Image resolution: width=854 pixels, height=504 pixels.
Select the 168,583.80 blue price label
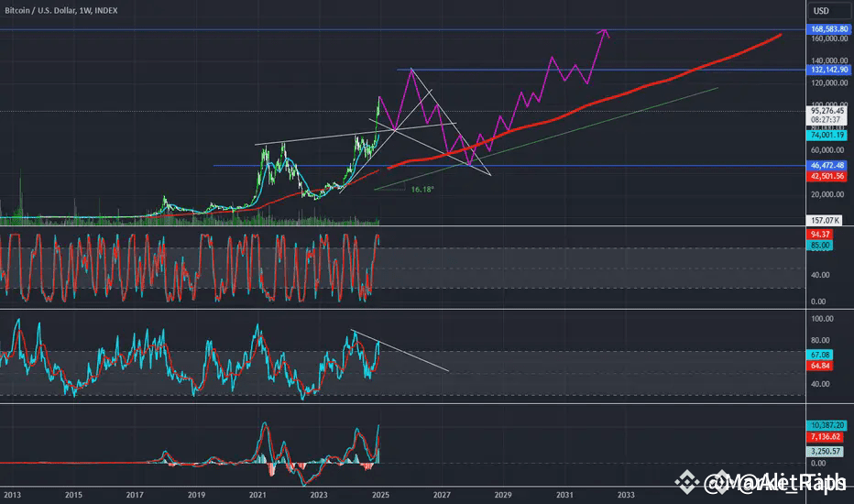point(828,29)
